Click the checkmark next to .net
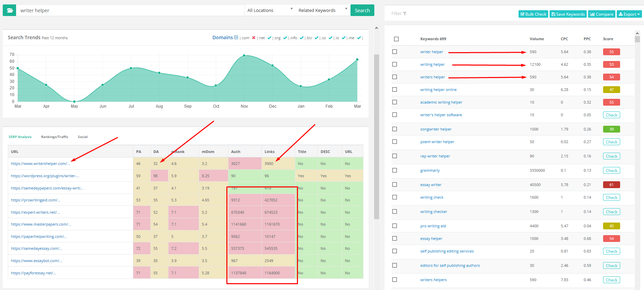 point(269,38)
